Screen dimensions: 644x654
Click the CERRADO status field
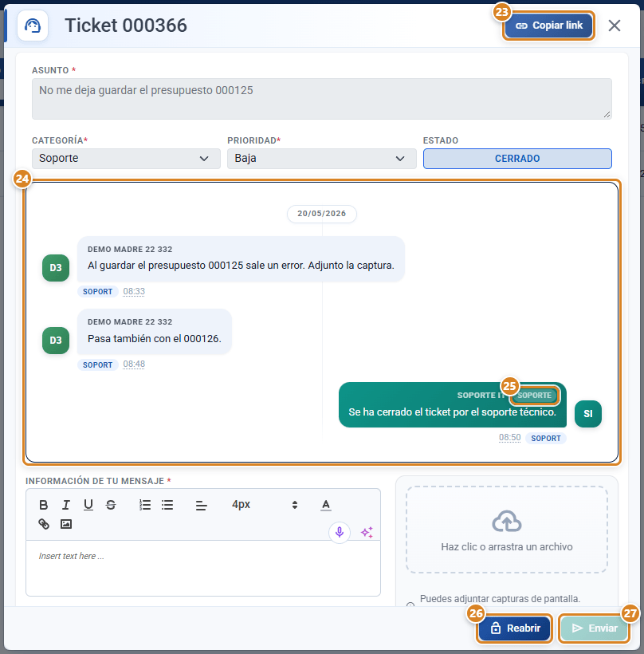point(517,159)
